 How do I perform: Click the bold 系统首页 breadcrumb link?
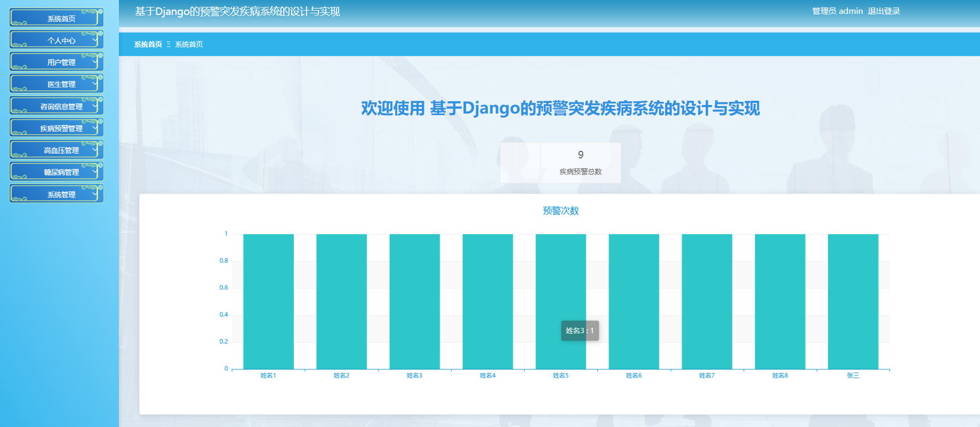point(148,44)
